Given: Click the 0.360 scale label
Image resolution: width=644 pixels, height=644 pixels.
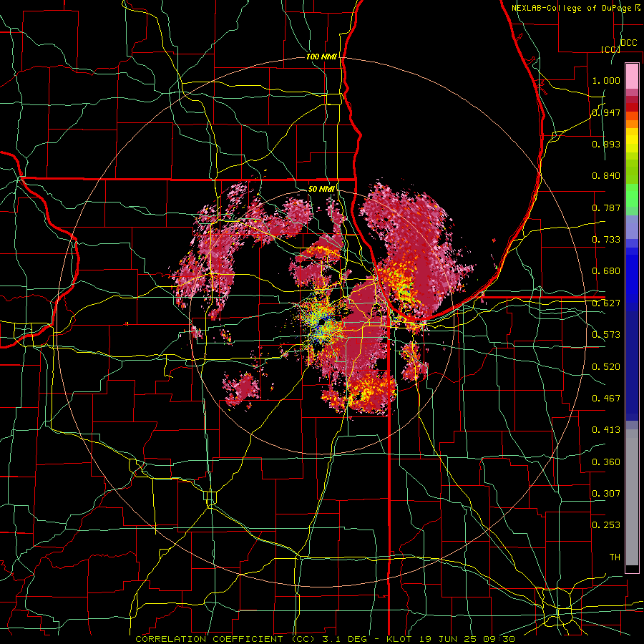Looking at the screenshot, I should pyautogui.click(x=606, y=462).
